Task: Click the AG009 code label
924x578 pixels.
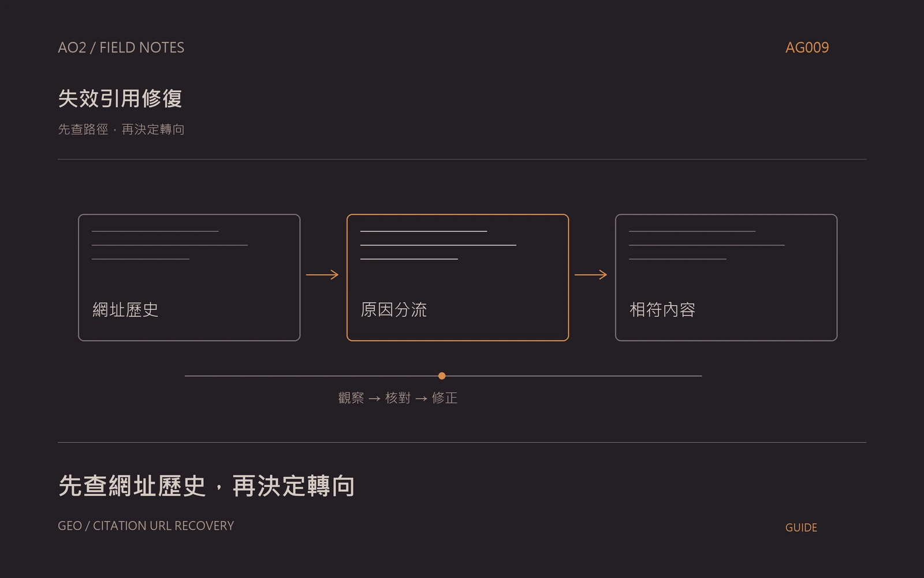Action: [x=807, y=47]
